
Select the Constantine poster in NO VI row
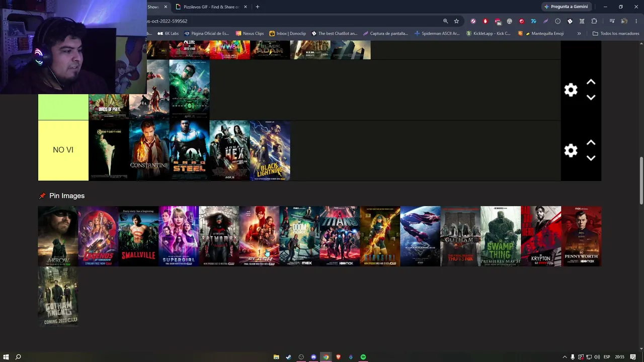[x=149, y=150]
